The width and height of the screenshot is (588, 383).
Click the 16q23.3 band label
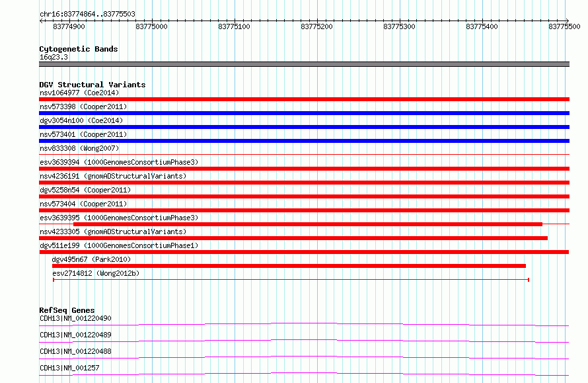(x=54, y=57)
